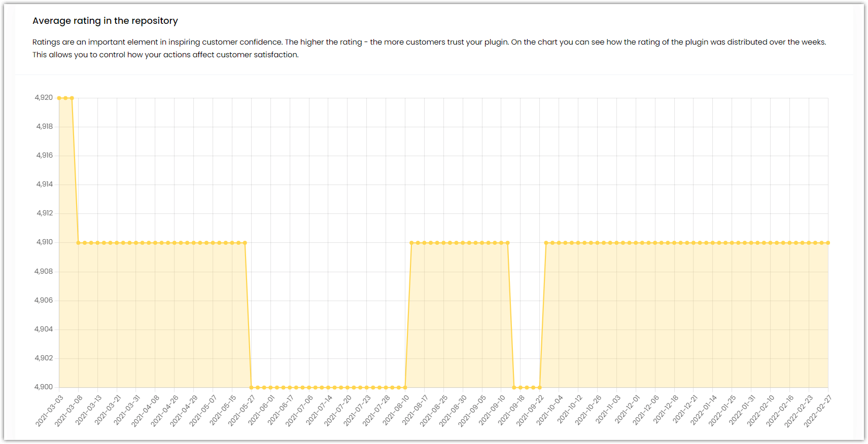Click the 2021-09-22 date label

click(x=530, y=411)
